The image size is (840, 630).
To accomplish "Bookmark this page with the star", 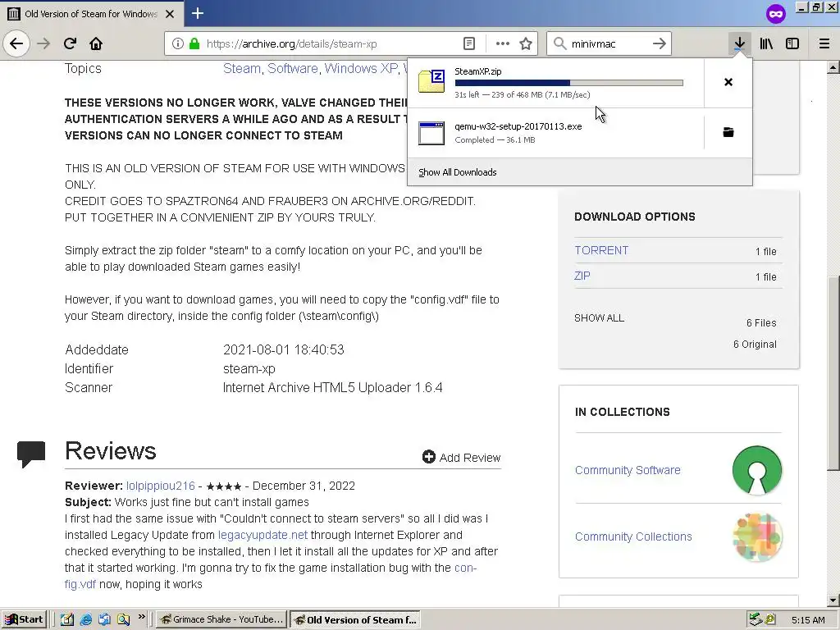I will (x=526, y=43).
